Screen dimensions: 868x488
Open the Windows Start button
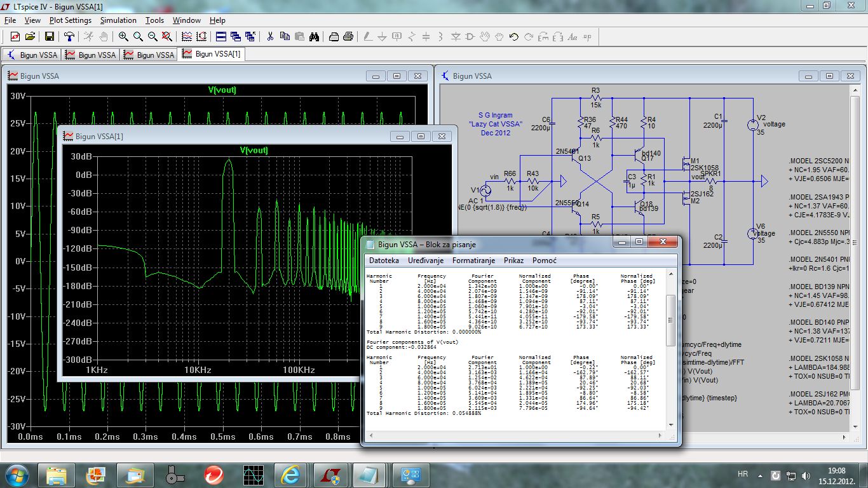[x=16, y=475]
